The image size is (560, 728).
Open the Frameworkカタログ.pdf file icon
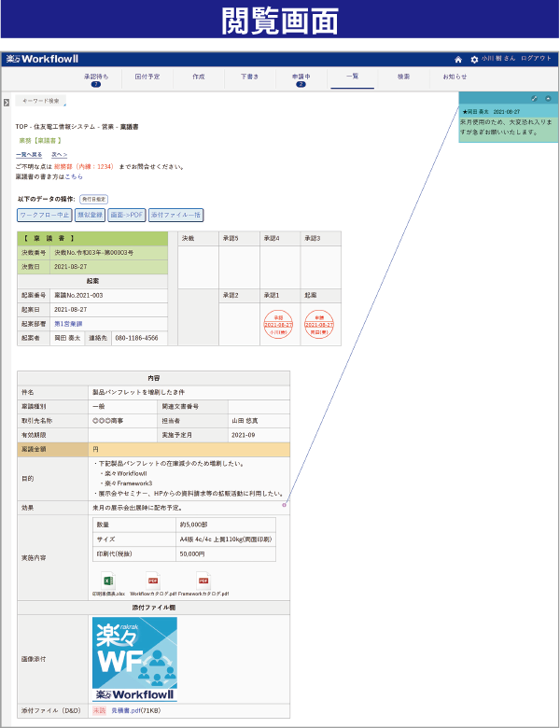pos(203,581)
